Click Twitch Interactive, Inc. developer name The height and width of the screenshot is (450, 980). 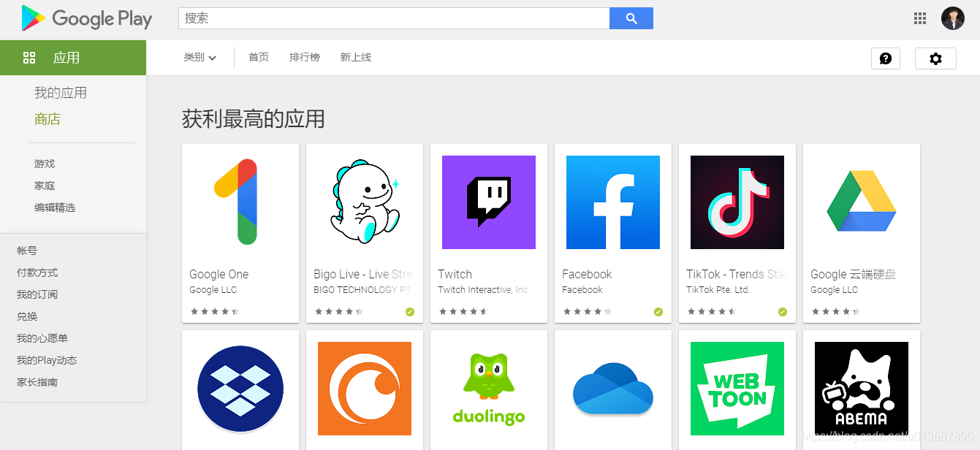click(484, 290)
